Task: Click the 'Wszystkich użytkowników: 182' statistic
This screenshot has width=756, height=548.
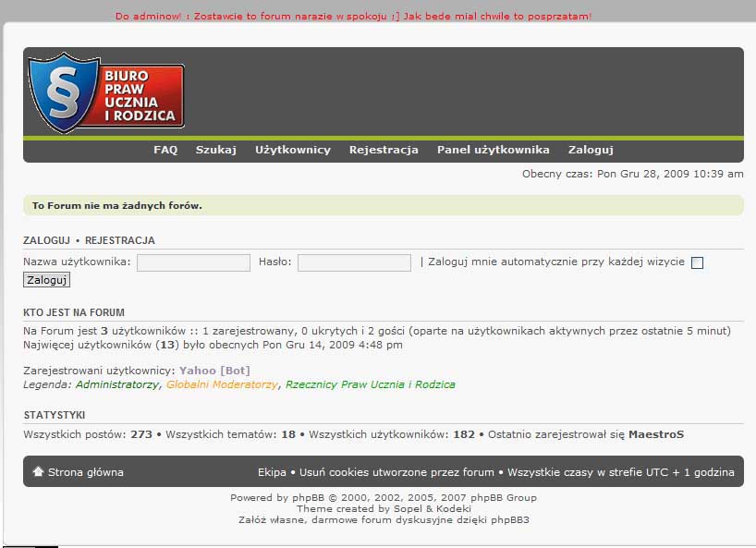Action: click(x=392, y=434)
